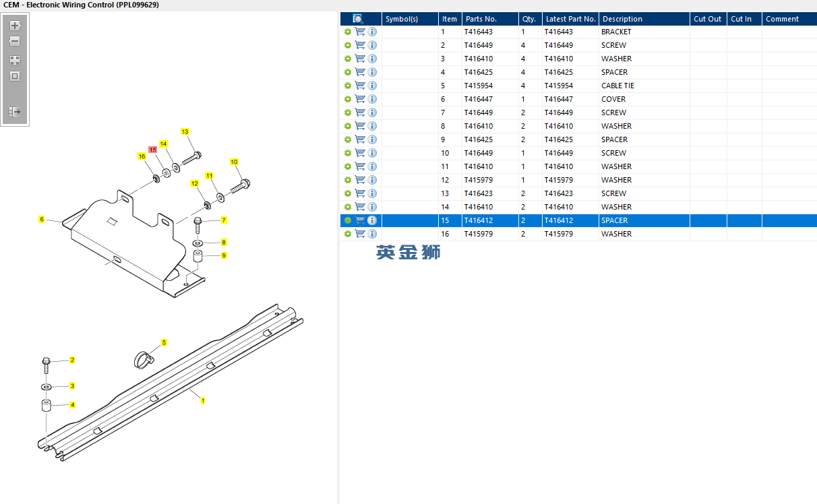This screenshot has height=504, width=817.
Task: Select row 12 part number T415979
Action: pos(479,180)
